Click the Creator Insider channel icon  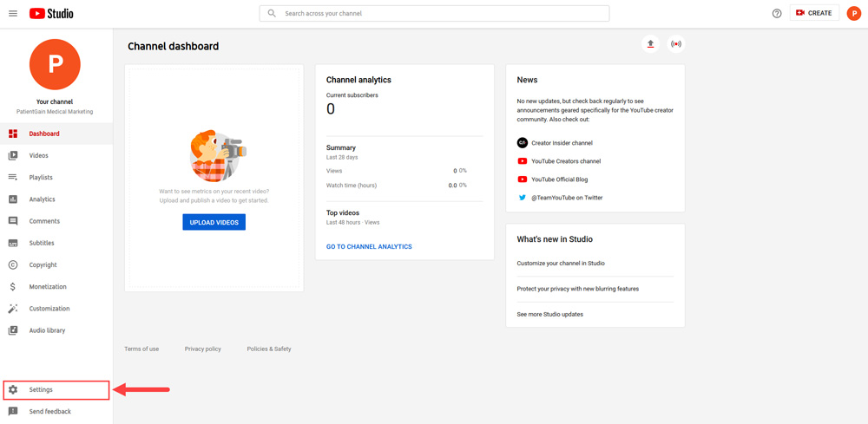click(x=522, y=142)
